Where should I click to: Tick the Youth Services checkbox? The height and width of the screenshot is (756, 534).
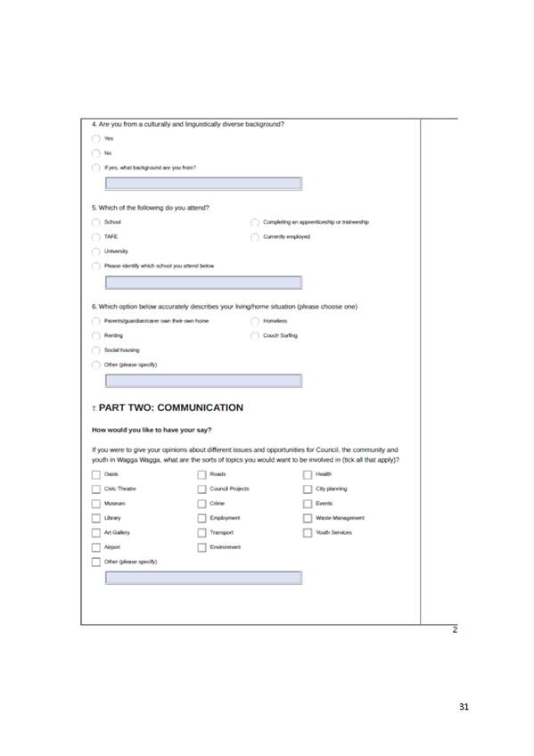tap(307, 533)
